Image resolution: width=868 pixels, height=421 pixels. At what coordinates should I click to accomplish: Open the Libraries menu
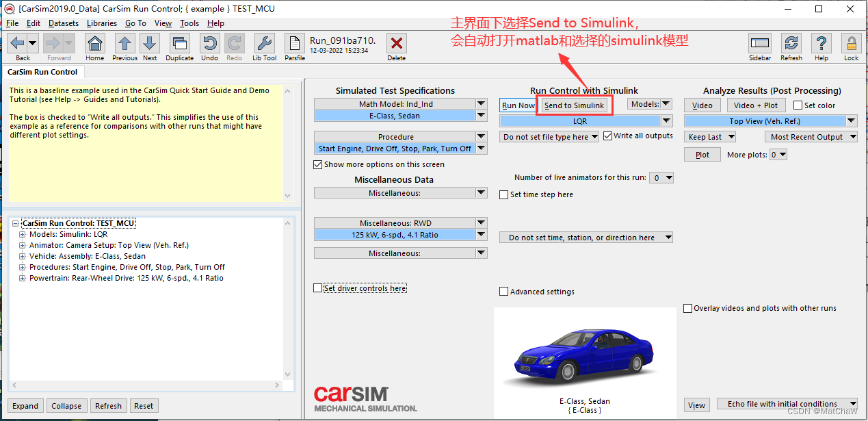coord(101,23)
